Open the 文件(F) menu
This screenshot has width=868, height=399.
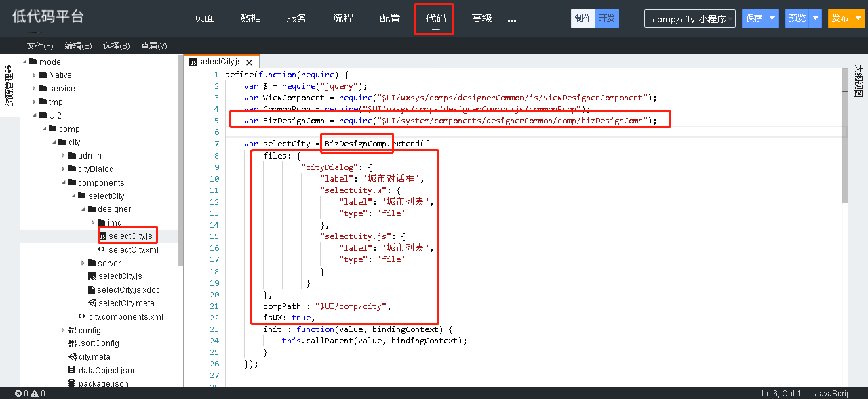(40, 46)
